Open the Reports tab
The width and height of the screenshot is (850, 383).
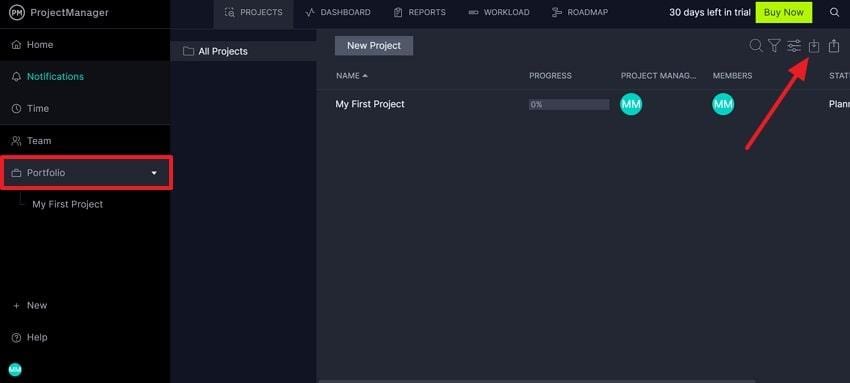point(420,12)
